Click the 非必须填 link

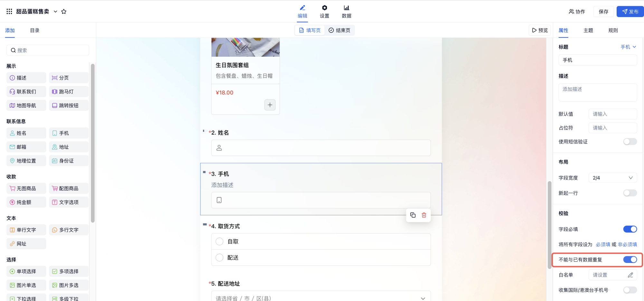(627, 244)
